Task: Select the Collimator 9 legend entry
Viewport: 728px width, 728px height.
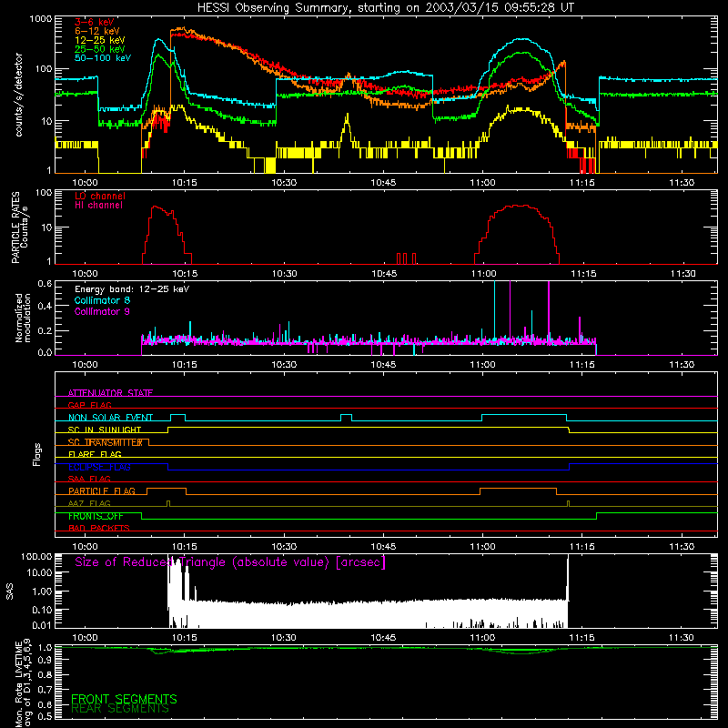Action: [102, 311]
